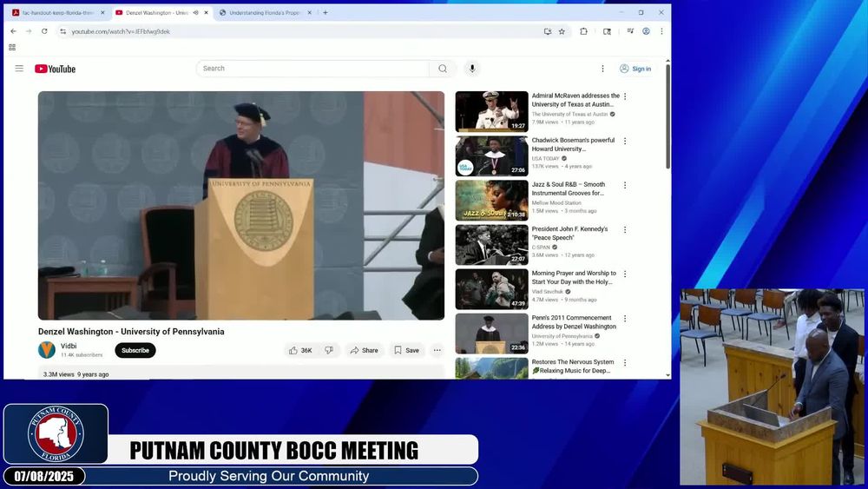
Task: Open options menu for Restores The Nervous System
Action: pos(625,363)
